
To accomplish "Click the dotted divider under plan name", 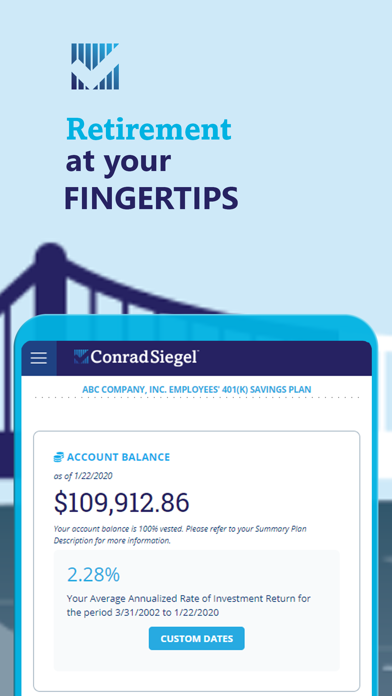I will tap(197, 398).
